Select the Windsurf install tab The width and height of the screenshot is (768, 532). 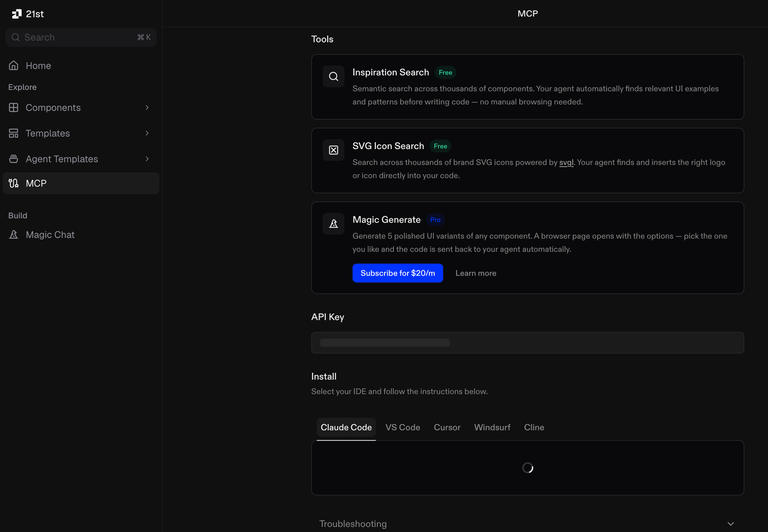(x=492, y=427)
